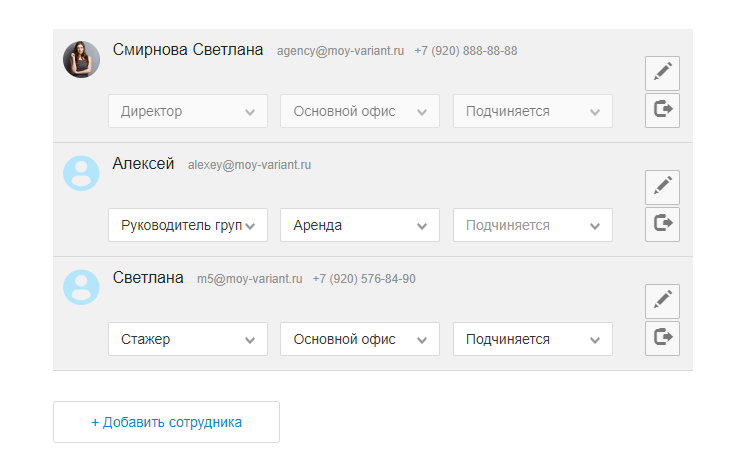Open the Стажер role dropdown

(x=188, y=339)
